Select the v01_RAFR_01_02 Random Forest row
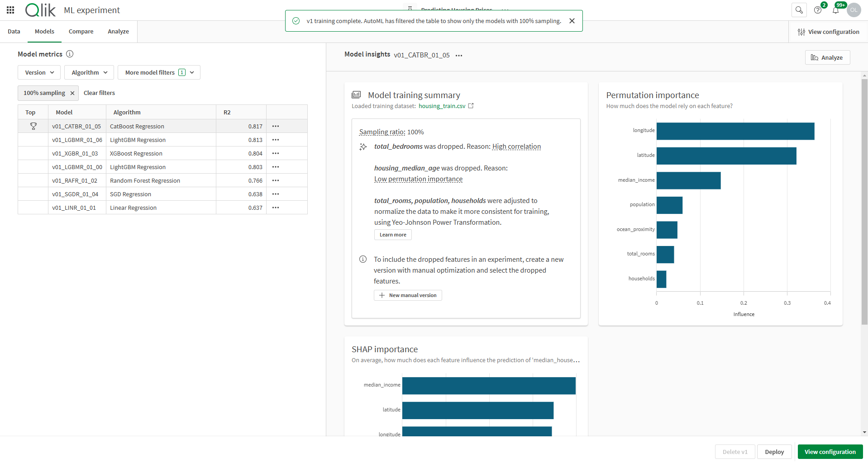Image resolution: width=868 pixels, height=463 pixels. click(x=145, y=180)
